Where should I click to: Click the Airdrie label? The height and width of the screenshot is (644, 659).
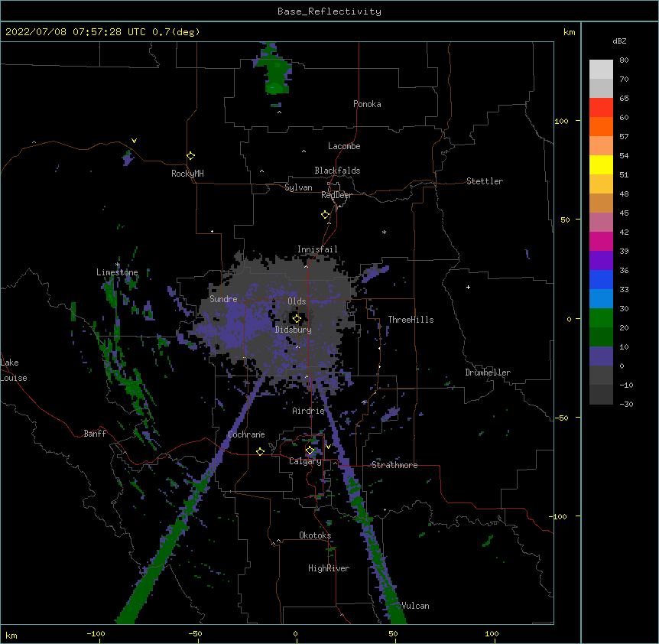[308, 411]
